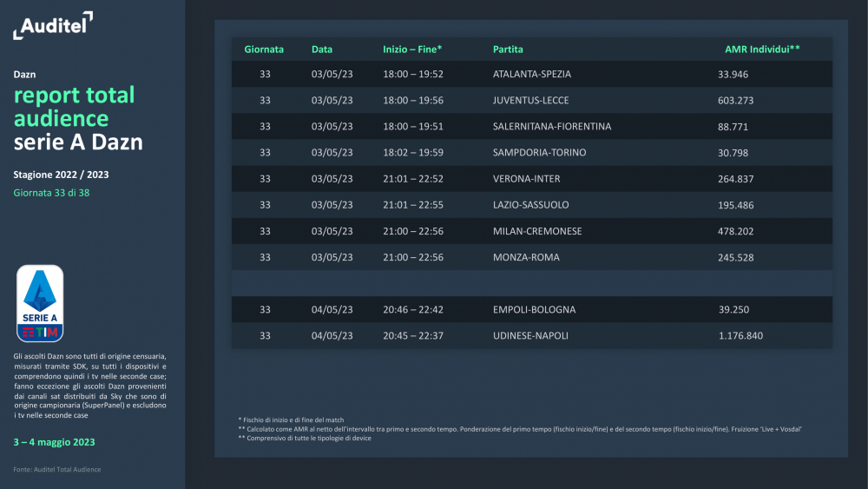Click the time range 21:01 – 22:52
868x489 pixels.
[413, 179]
